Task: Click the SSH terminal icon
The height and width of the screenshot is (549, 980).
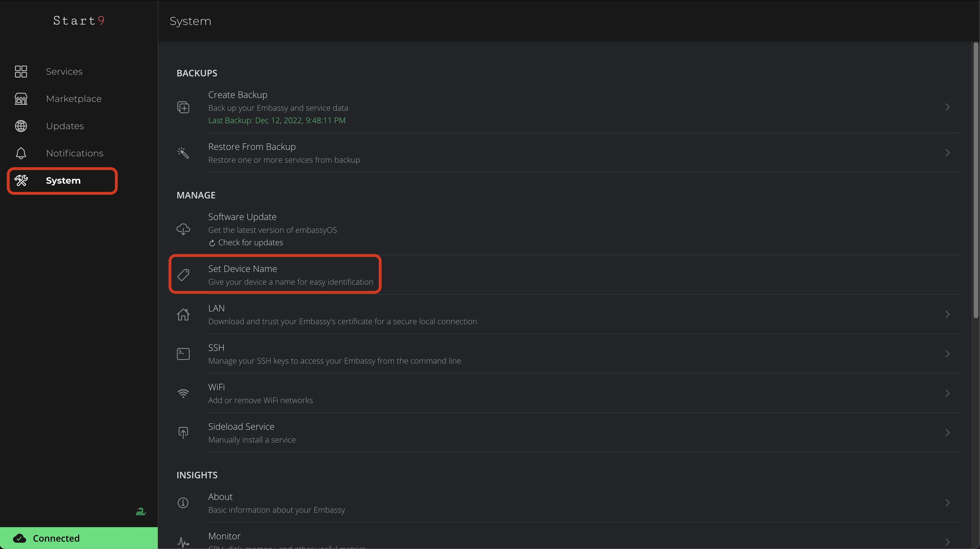Action: (x=183, y=354)
